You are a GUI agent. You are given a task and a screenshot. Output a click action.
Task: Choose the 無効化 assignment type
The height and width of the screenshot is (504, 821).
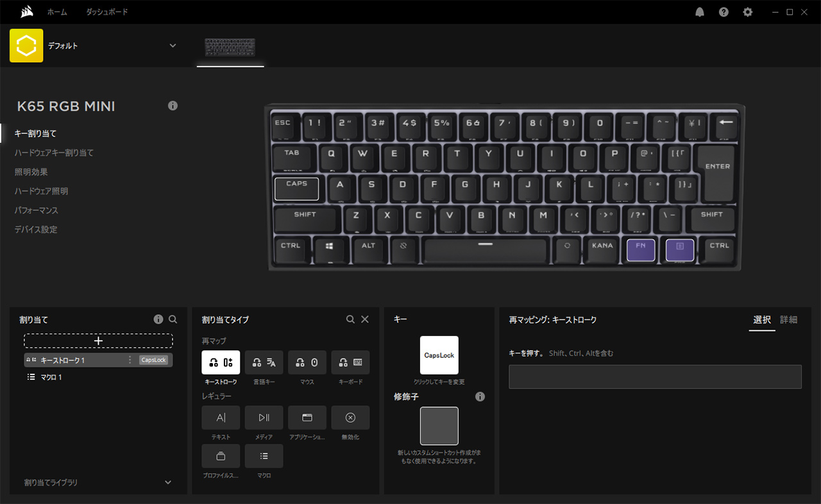pyautogui.click(x=350, y=417)
